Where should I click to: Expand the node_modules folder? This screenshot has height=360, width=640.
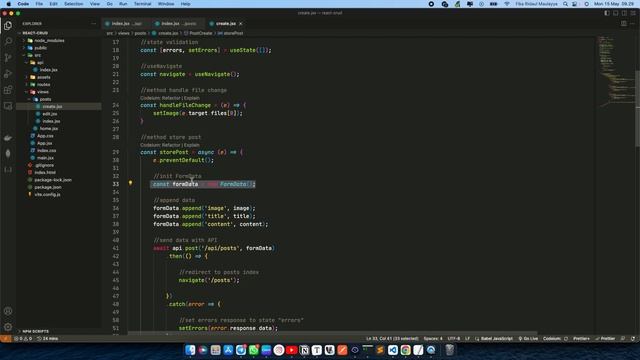coord(49,40)
